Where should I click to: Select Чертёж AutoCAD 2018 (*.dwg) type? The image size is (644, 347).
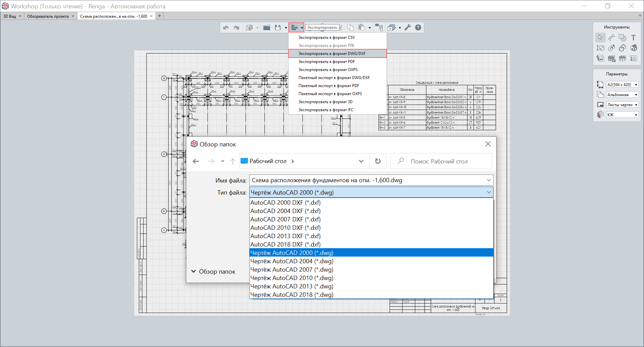pos(372,295)
